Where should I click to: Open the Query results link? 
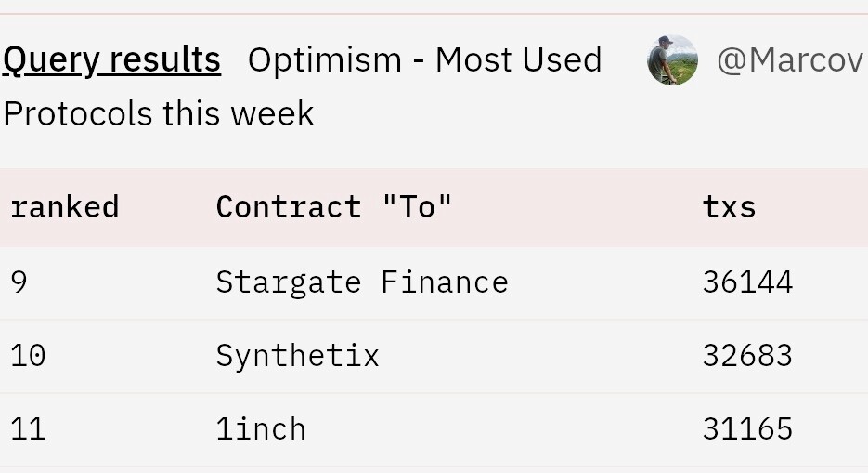pos(112,59)
